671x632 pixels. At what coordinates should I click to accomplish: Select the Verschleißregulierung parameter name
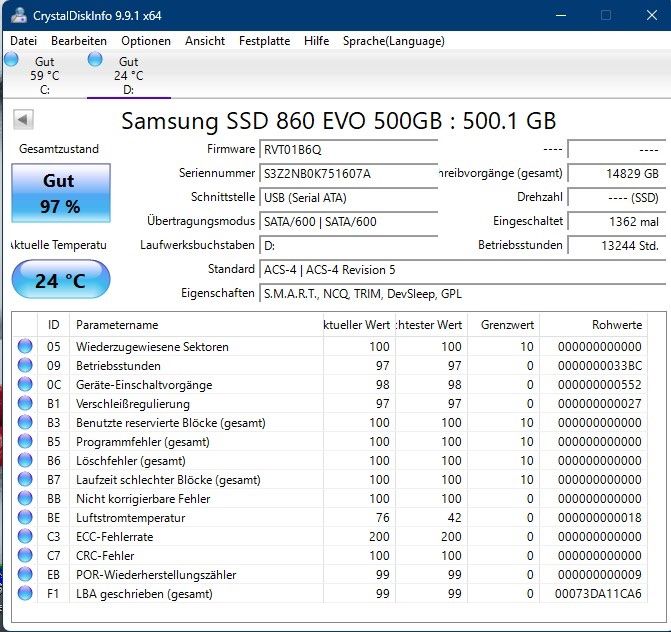(133, 404)
